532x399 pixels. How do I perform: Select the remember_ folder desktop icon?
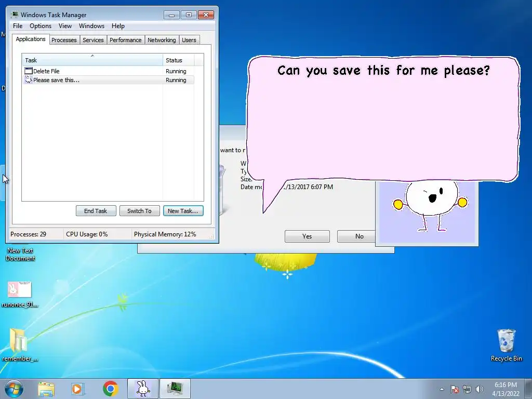19,345
